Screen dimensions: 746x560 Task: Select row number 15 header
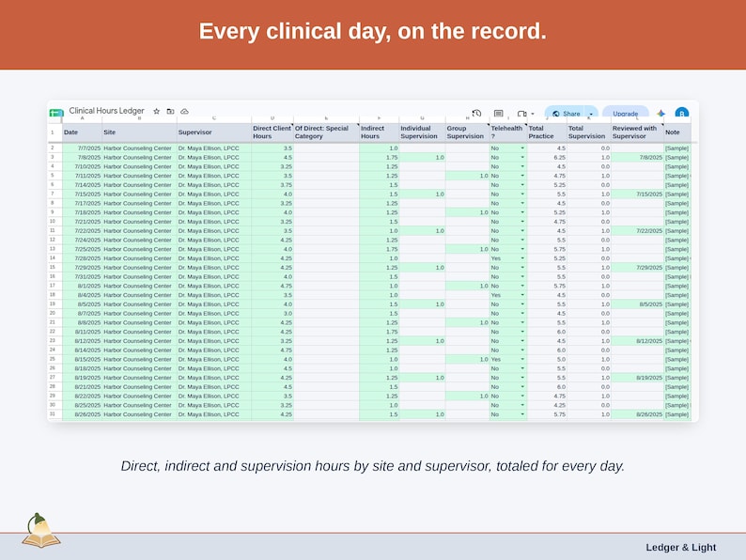(55, 268)
